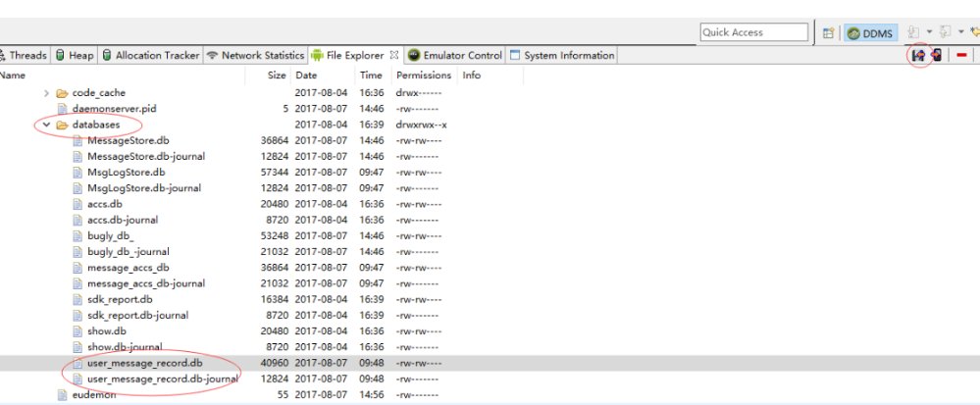The width and height of the screenshot is (980, 405).
Task: Select the user_message_record.db file
Action: pos(145,363)
